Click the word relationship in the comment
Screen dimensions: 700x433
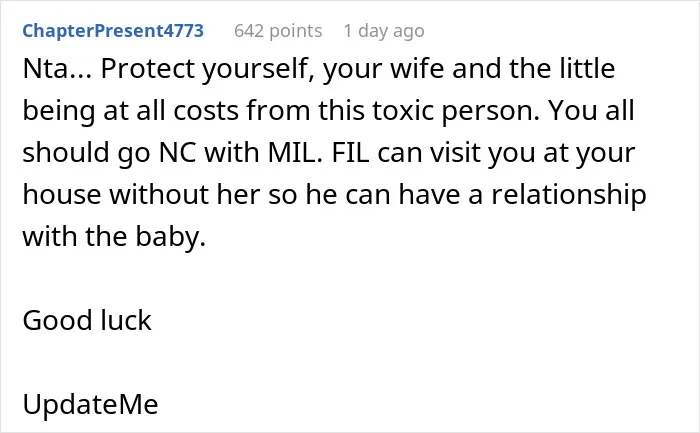click(x=569, y=195)
